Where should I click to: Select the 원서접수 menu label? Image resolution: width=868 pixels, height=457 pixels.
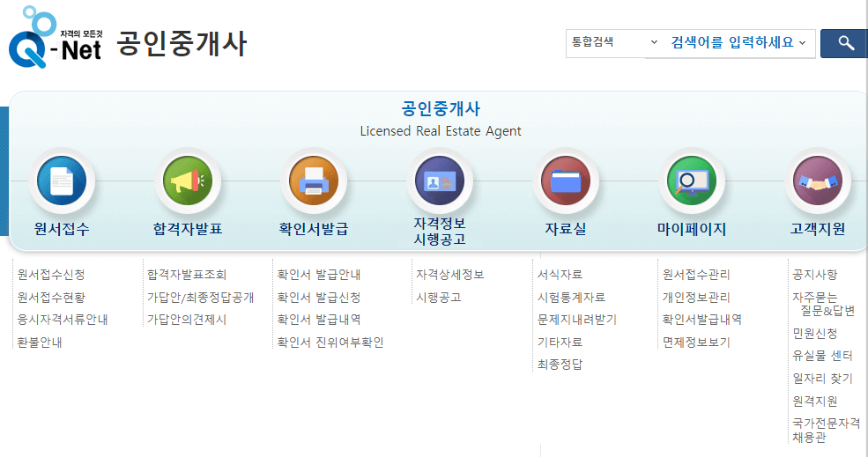click(x=62, y=229)
